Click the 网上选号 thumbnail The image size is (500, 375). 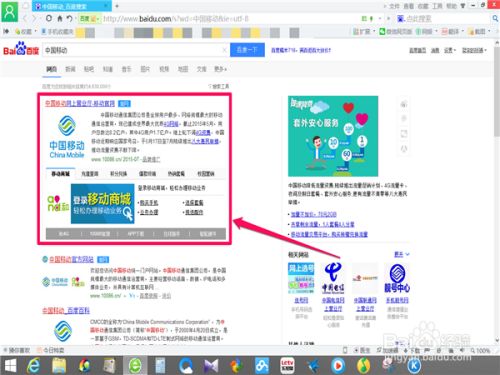pos(301,278)
